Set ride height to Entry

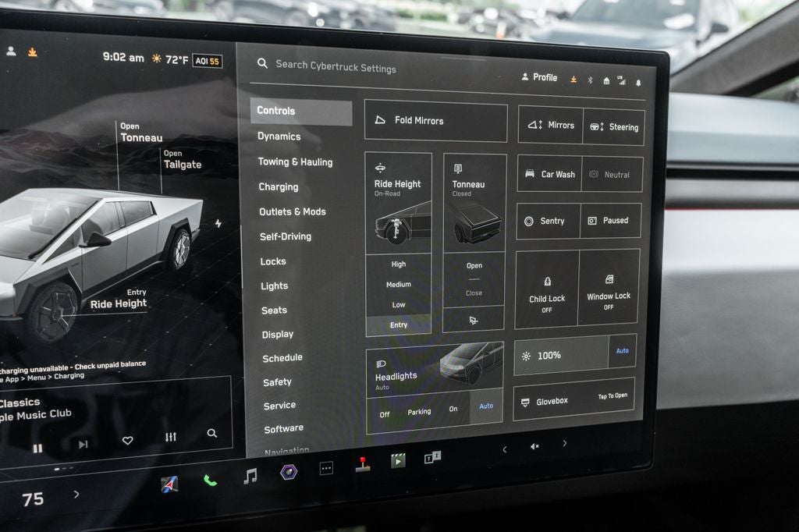pyautogui.click(x=398, y=325)
